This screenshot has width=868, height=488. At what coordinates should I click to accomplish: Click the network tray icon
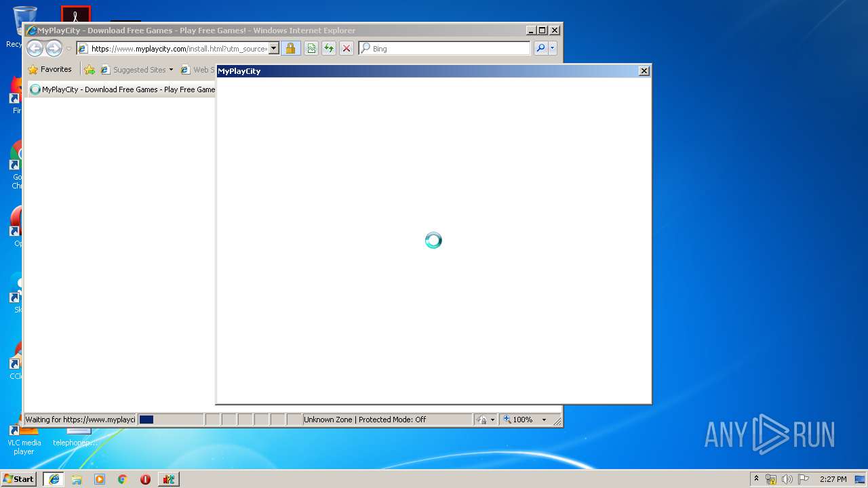coord(771,479)
